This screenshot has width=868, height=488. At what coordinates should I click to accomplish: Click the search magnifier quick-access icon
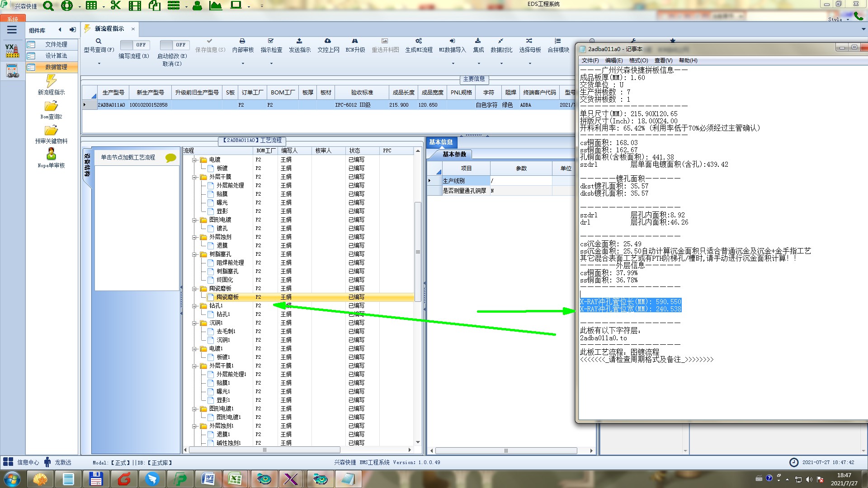(48, 6)
